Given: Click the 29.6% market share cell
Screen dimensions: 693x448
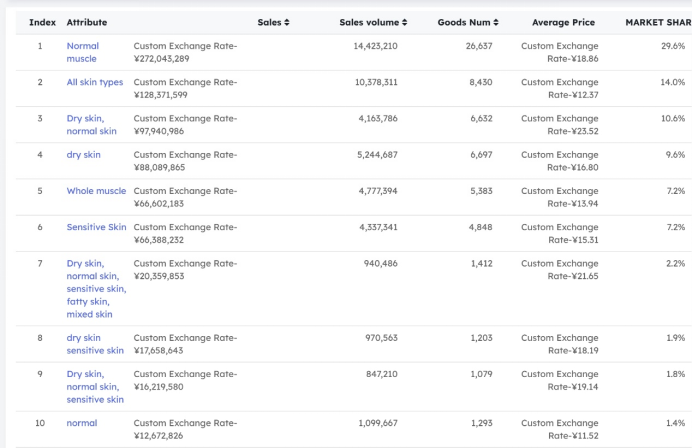Looking at the screenshot, I should point(672,46).
